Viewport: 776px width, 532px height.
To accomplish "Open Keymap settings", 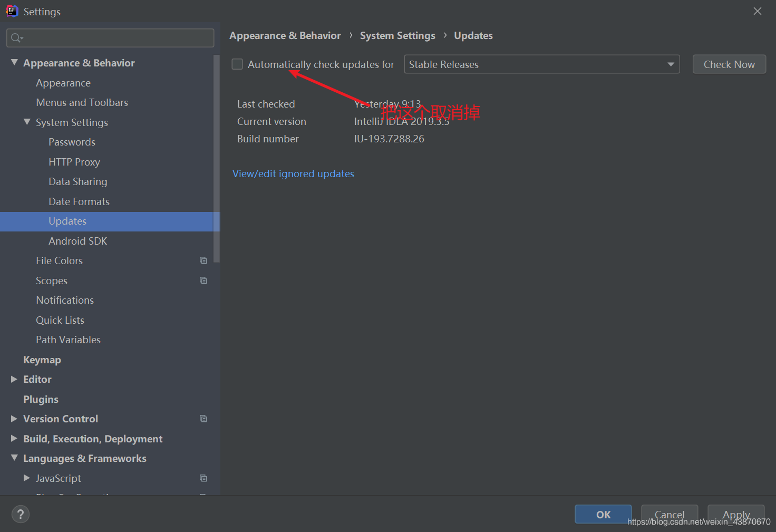I will pos(42,360).
